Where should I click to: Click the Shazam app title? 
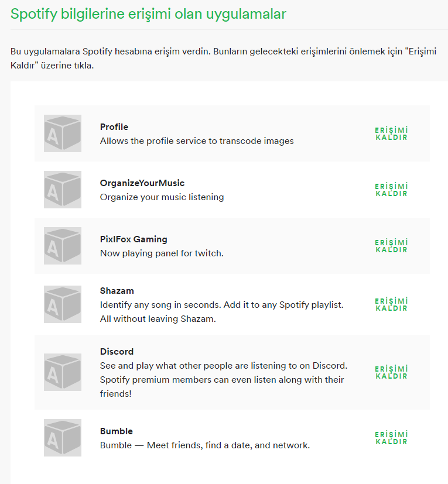(117, 291)
